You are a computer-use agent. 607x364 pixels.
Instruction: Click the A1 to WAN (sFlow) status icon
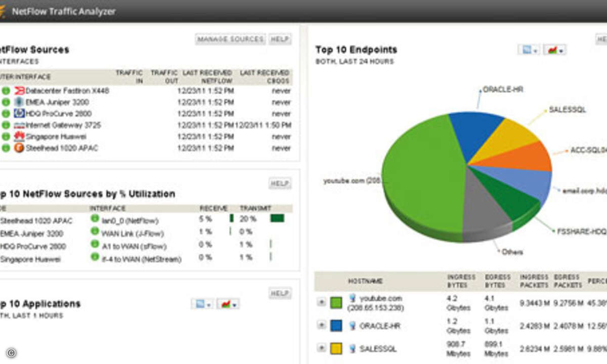95,244
